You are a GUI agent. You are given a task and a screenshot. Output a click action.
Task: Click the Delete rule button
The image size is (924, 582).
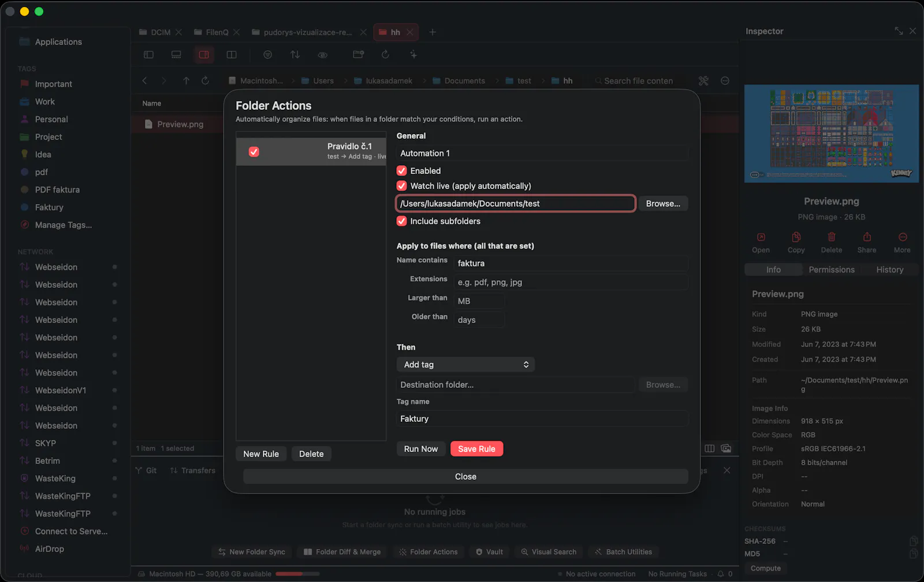coord(311,454)
